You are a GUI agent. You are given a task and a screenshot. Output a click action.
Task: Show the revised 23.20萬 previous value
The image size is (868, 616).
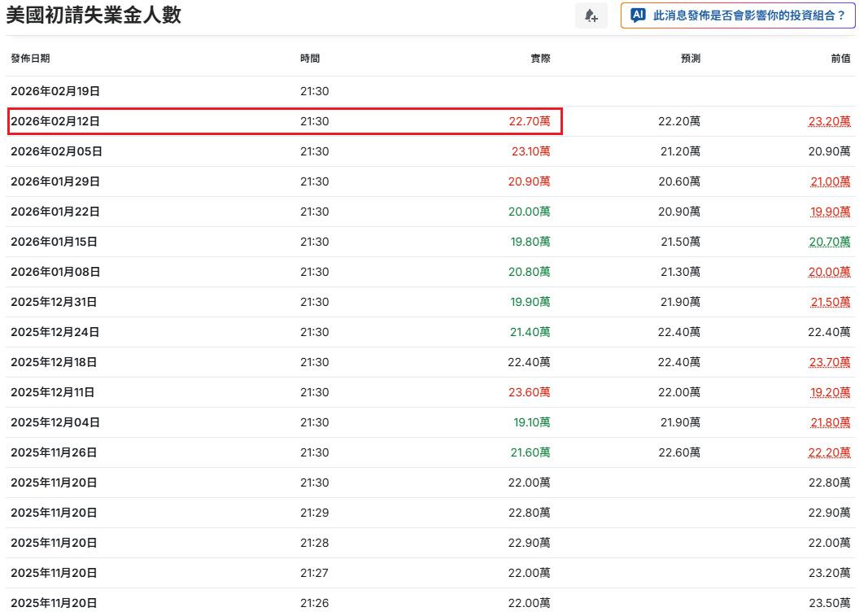pyautogui.click(x=829, y=121)
